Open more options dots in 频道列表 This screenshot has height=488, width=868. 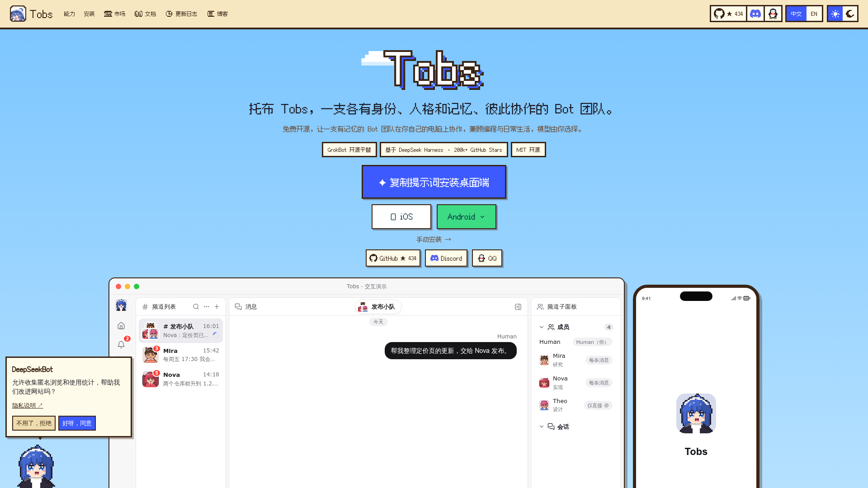pos(206,306)
